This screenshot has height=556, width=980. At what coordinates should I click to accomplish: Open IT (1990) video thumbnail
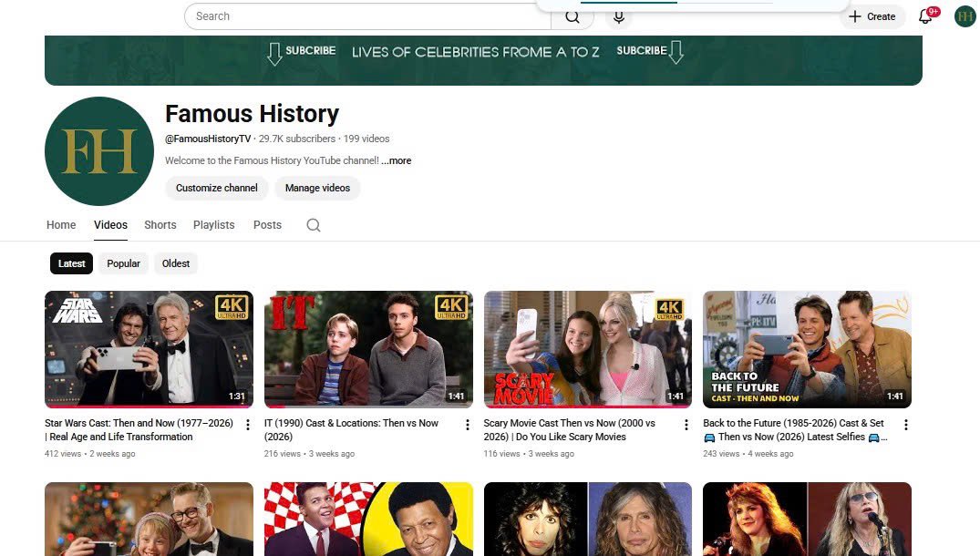[368, 349]
